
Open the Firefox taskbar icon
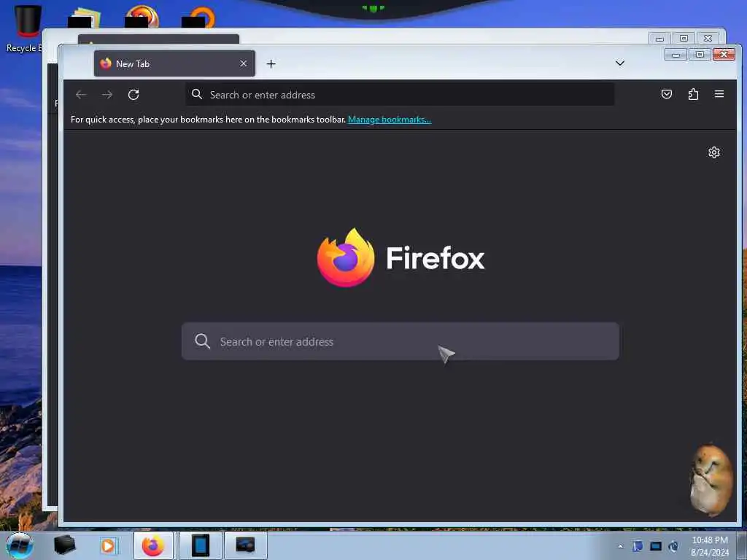pyautogui.click(x=153, y=545)
